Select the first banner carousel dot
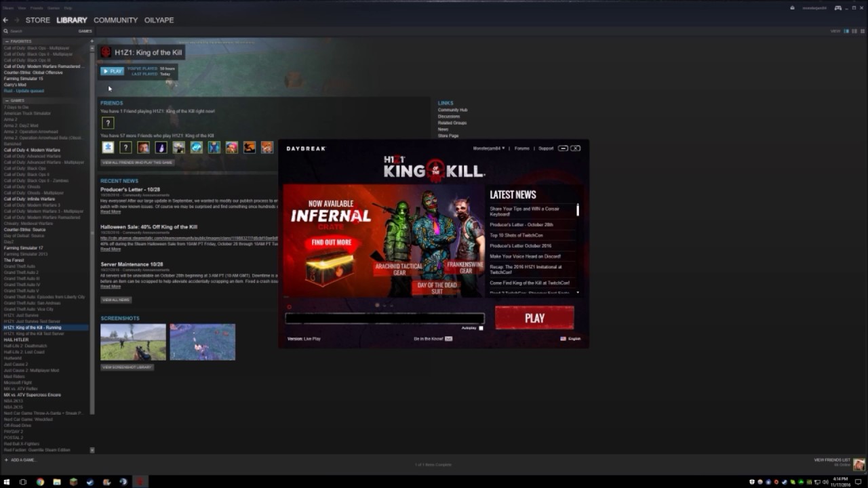This screenshot has height=488, width=868. (378, 305)
